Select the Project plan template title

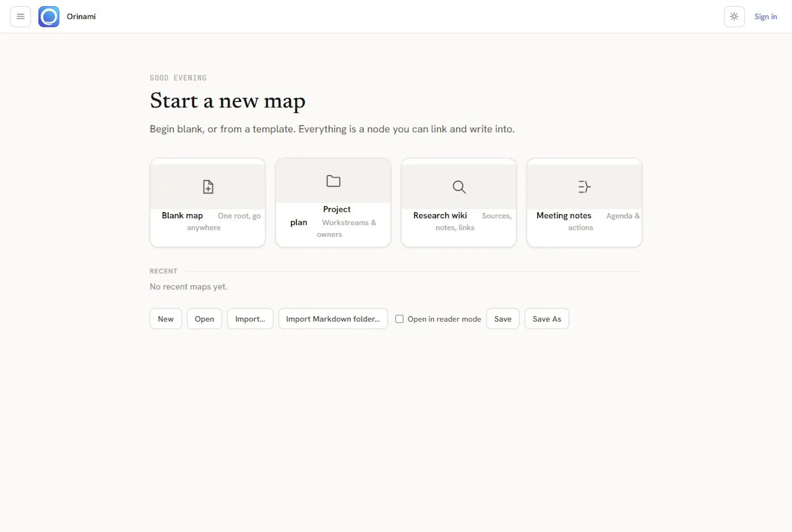tap(320, 216)
